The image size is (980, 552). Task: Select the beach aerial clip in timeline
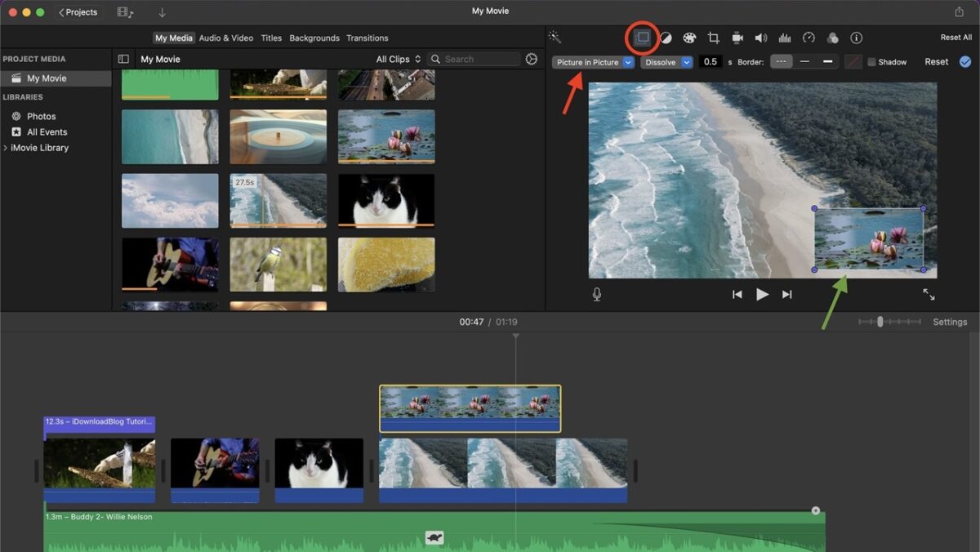coord(503,470)
